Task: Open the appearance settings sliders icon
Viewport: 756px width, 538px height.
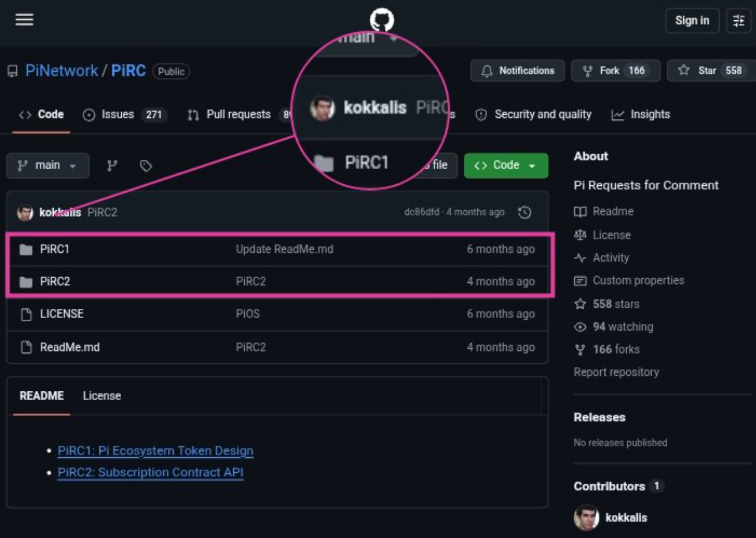Action: click(738, 21)
